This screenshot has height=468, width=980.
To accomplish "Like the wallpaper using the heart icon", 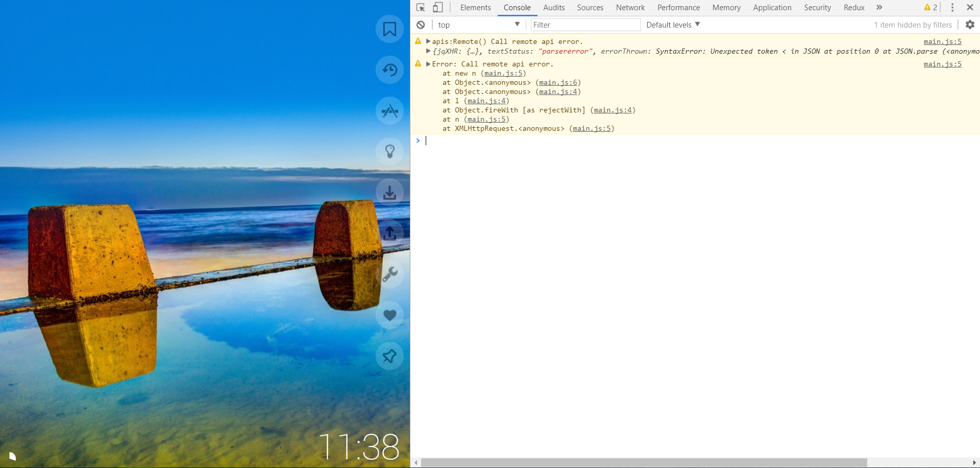I will pyautogui.click(x=389, y=315).
